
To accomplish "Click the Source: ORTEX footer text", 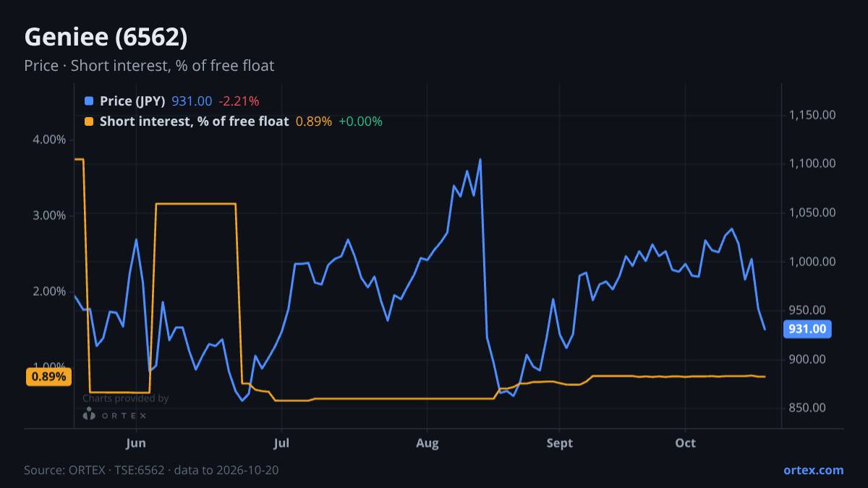I will (151, 470).
